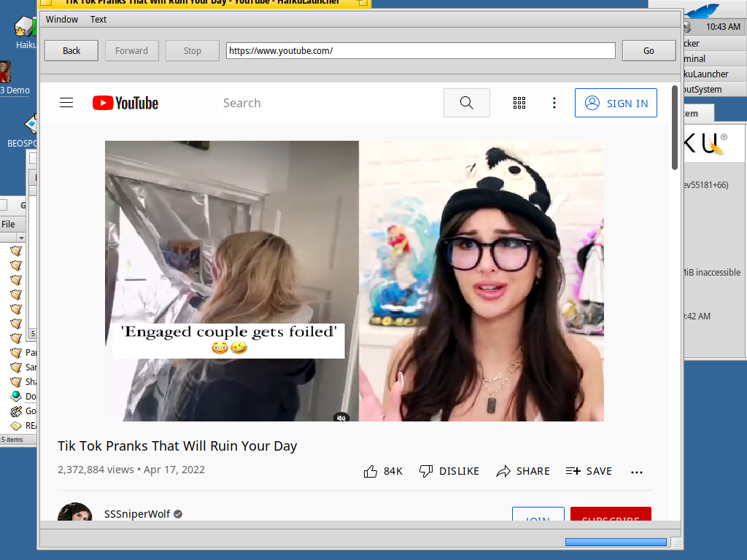Click the page loading progress bar
The height and width of the screenshot is (560, 747).
point(616,542)
